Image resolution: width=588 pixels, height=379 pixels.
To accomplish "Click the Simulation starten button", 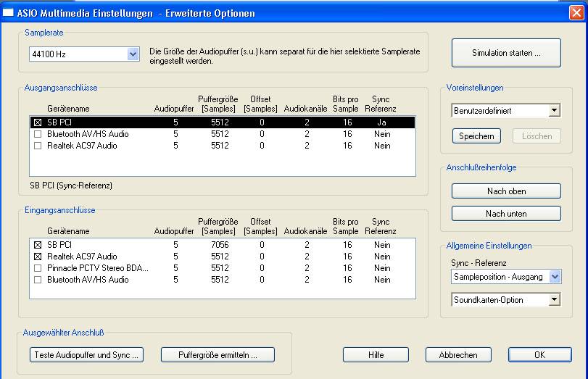I will pos(506,53).
